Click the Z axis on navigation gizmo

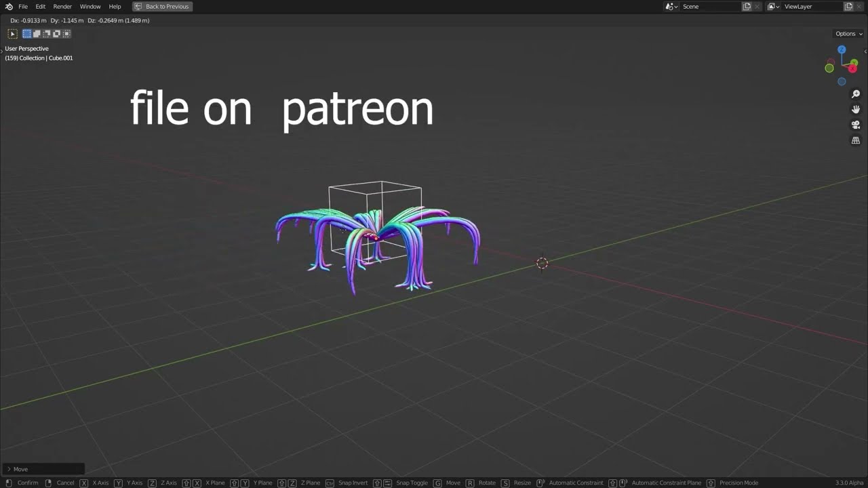coord(842,49)
